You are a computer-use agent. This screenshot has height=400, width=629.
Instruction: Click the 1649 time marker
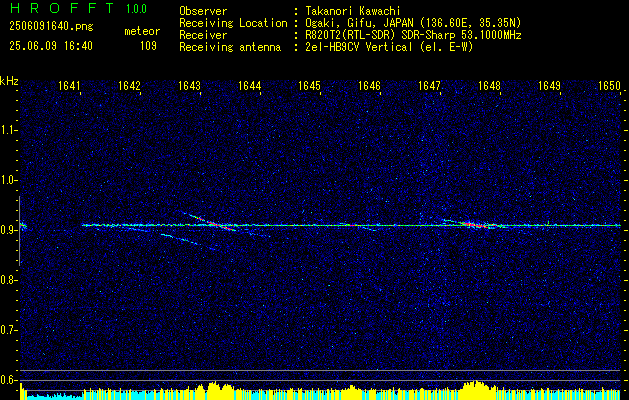coord(549,85)
